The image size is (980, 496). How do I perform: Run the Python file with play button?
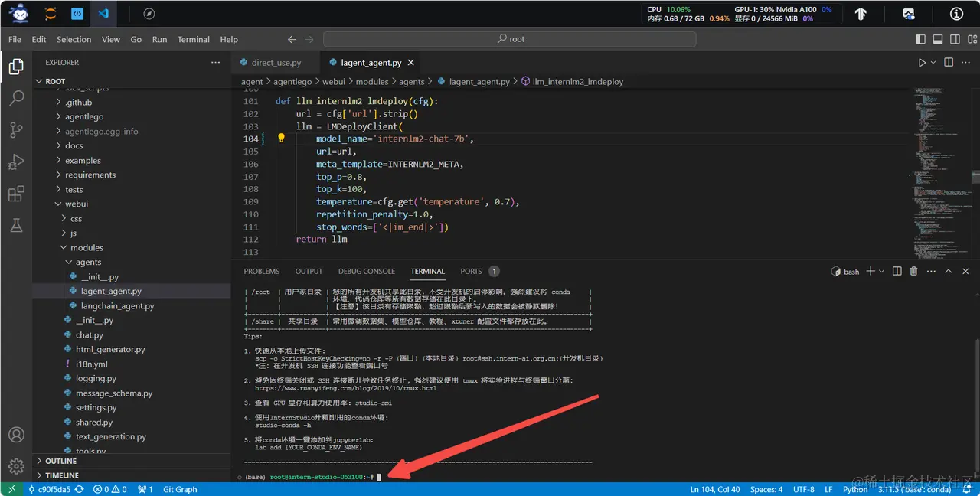click(x=922, y=63)
